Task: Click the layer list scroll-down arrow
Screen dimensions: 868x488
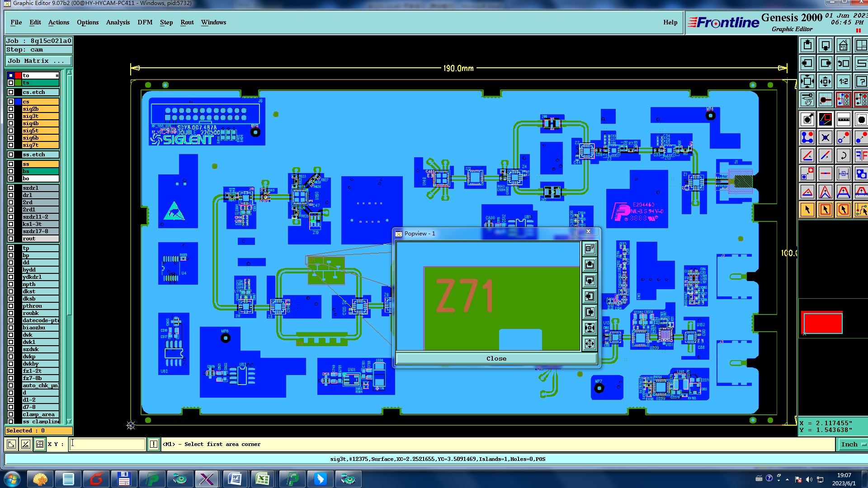Action: 69,421
